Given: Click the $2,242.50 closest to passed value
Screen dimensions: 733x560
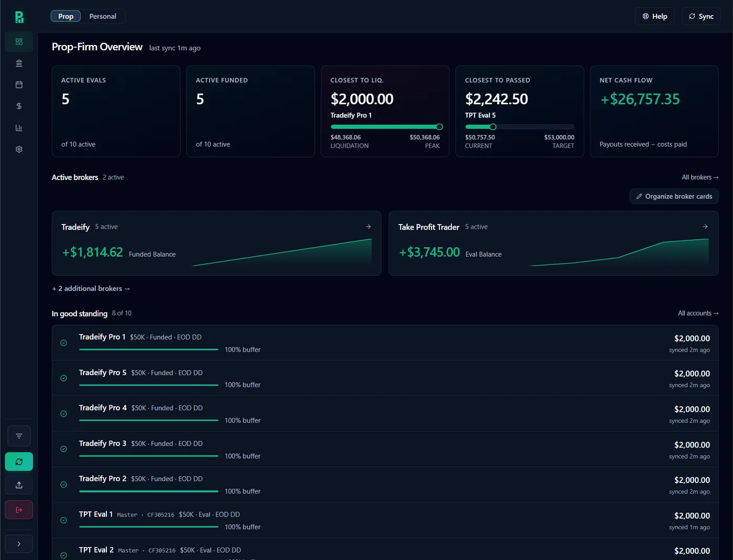Looking at the screenshot, I should [496, 99].
